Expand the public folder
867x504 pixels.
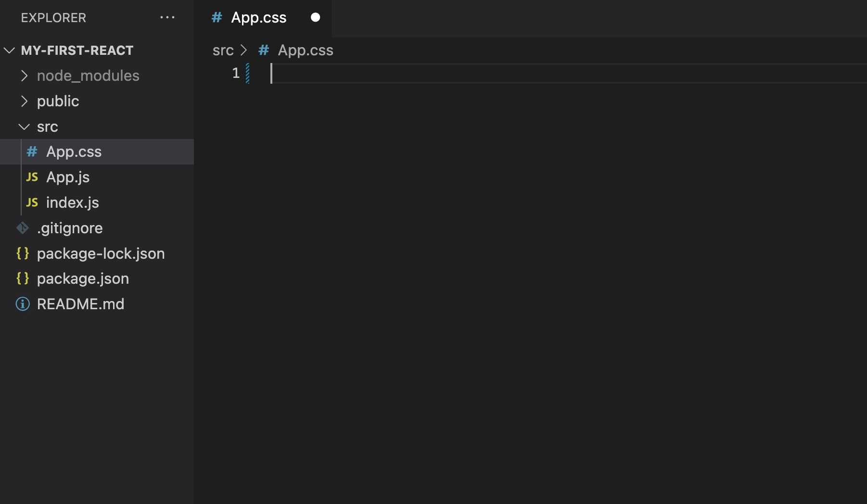coord(25,101)
